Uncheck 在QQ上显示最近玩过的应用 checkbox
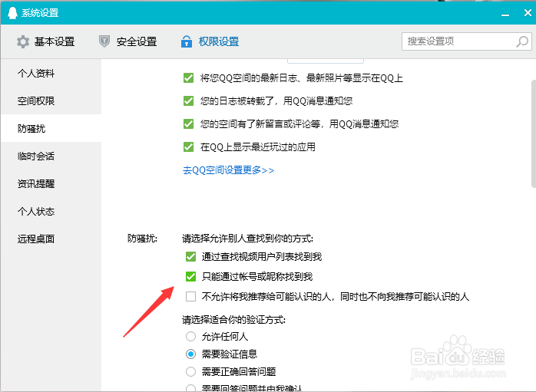This screenshot has width=536, height=392. 188,147
